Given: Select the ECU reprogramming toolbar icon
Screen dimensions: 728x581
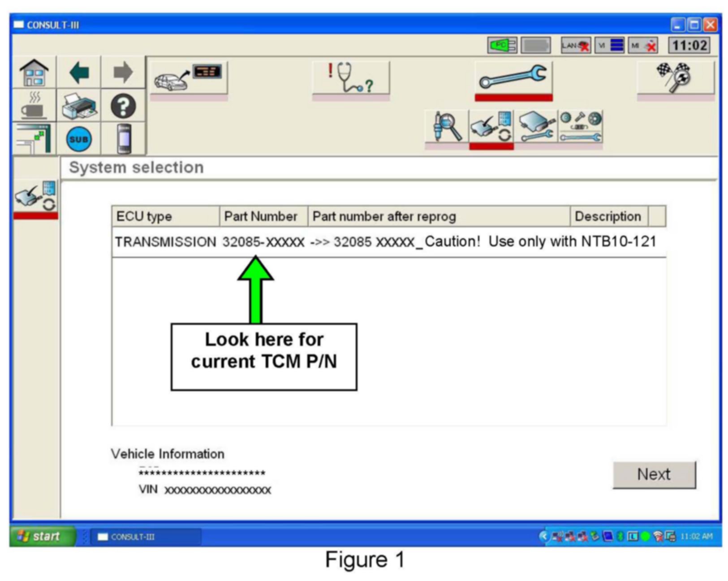Looking at the screenshot, I should tap(491, 127).
